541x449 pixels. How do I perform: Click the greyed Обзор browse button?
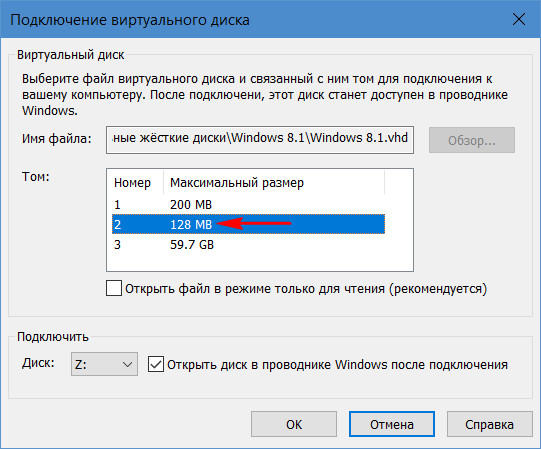(x=472, y=140)
